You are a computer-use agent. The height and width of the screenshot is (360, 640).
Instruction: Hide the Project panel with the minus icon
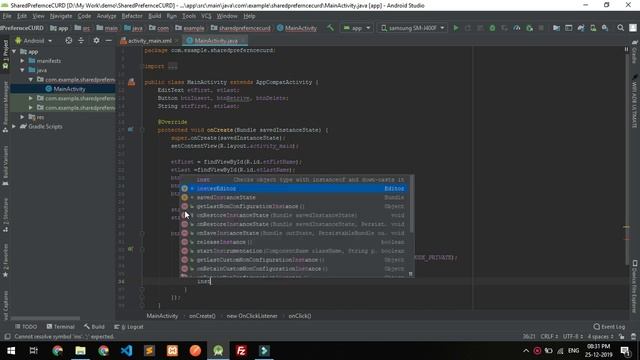[x=109, y=40]
